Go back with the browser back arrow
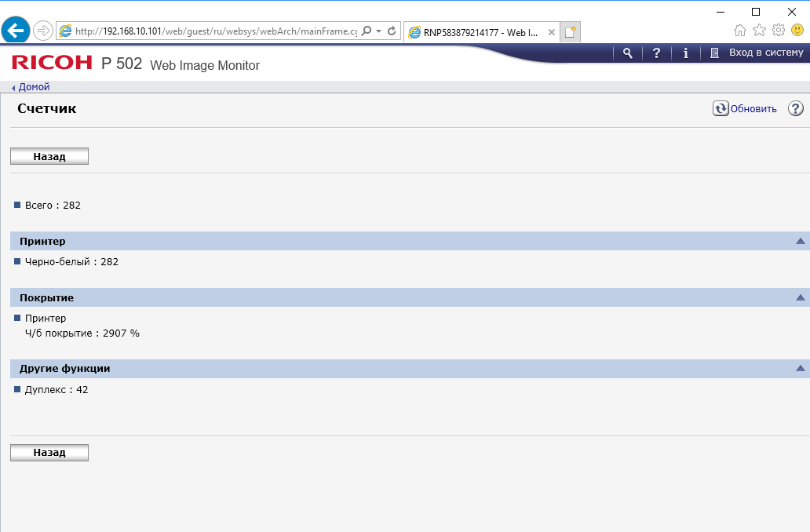 [16, 31]
